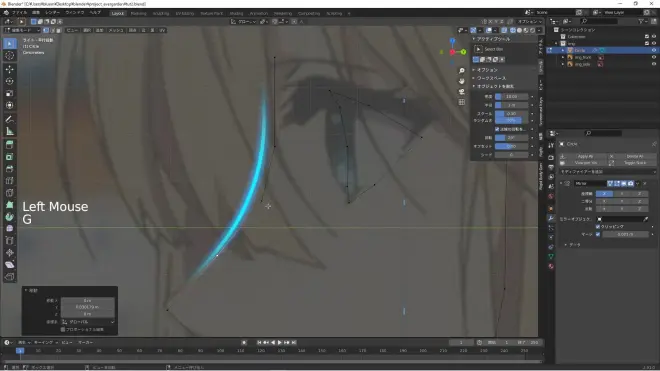Select the Smooth tool

pyautogui.click(x=10, y=229)
